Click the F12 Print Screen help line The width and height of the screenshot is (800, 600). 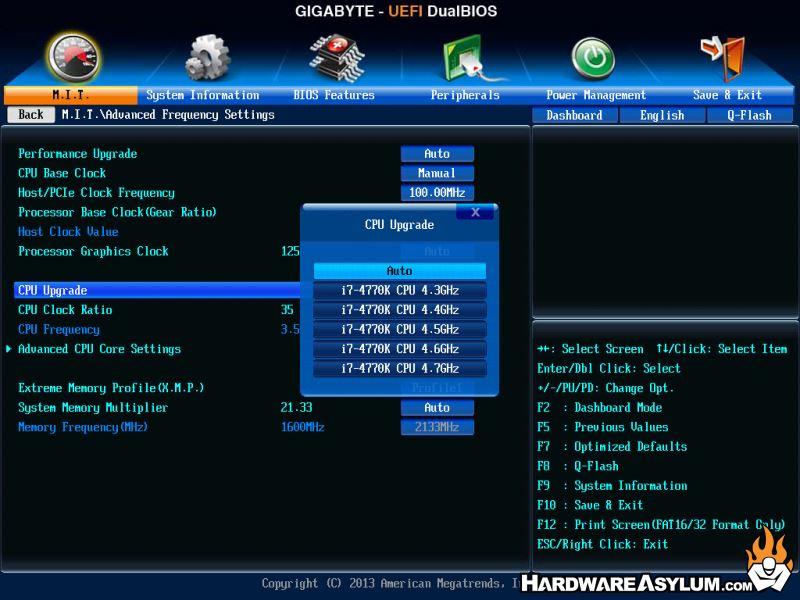[x=661, y=524]
